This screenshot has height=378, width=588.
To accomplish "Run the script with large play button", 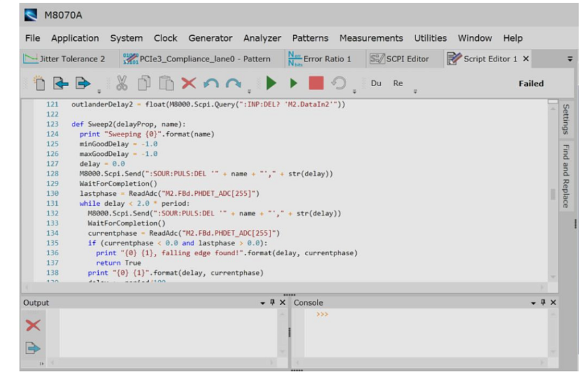I will click(x=271, y=83).
